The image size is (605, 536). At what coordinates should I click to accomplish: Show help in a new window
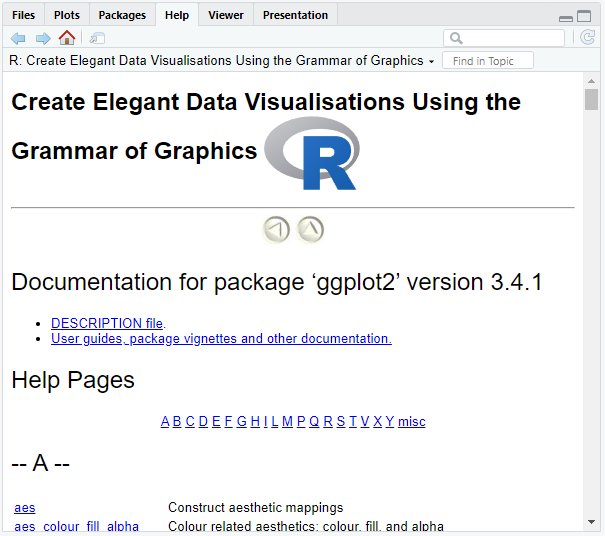click(97, 38)
